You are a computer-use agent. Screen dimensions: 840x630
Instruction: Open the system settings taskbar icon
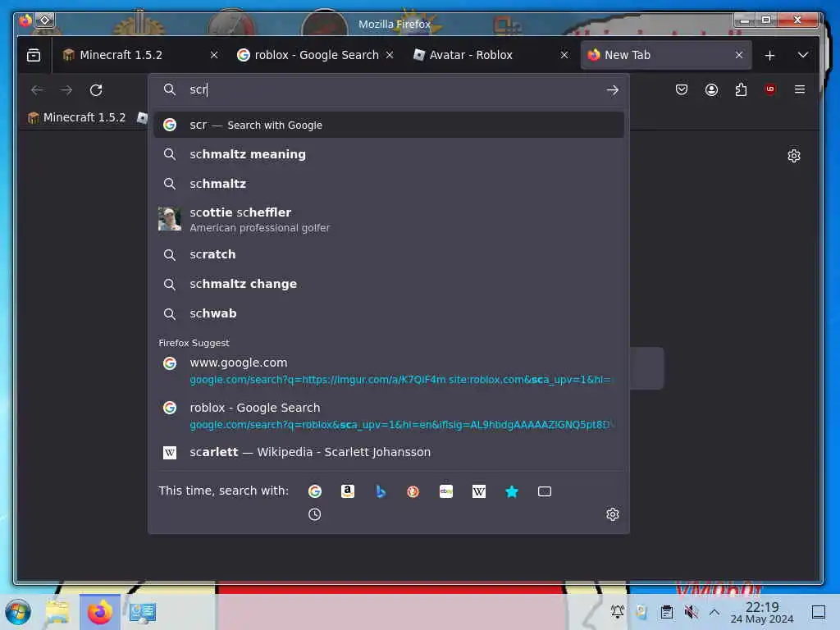tap(143, 612)
